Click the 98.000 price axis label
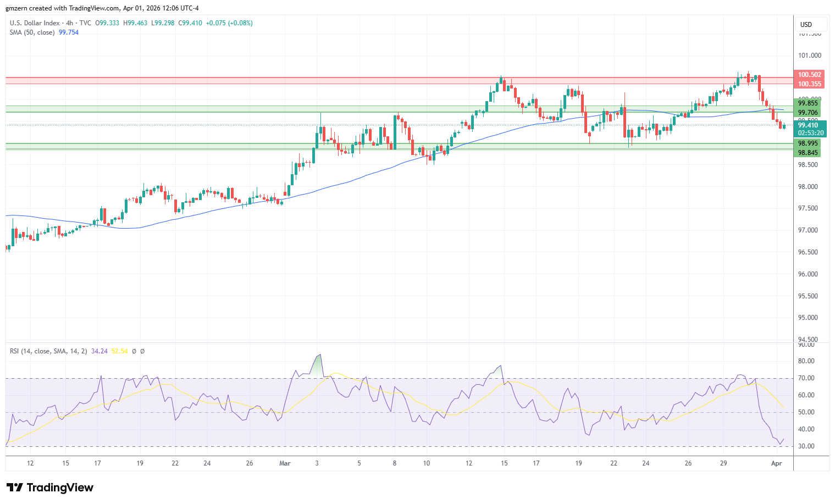This screenshot has height=504, width=835. (808, 187)
